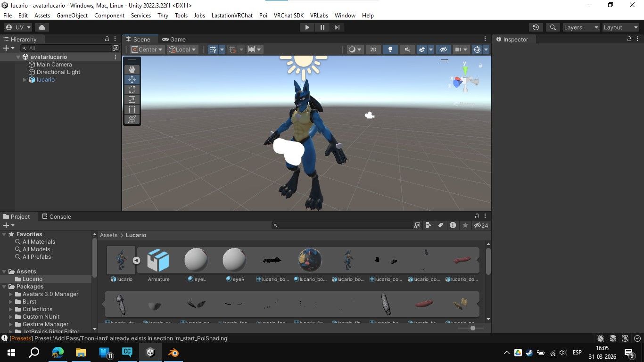The image size is (644, 362).
Task: Open the Layers dropdown
Action: click(x=581, y=27)
